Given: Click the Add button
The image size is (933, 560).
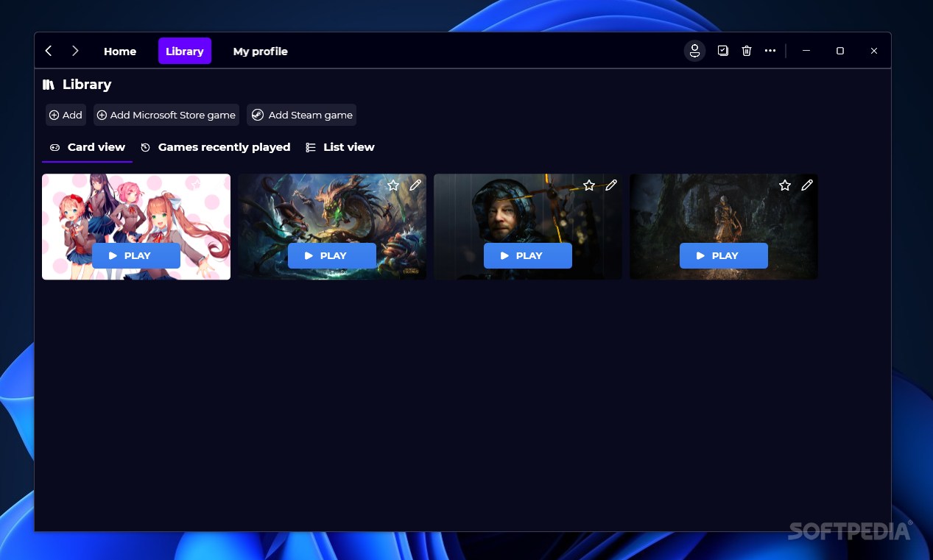Looking at the screenshot, I should pos(66,115).
